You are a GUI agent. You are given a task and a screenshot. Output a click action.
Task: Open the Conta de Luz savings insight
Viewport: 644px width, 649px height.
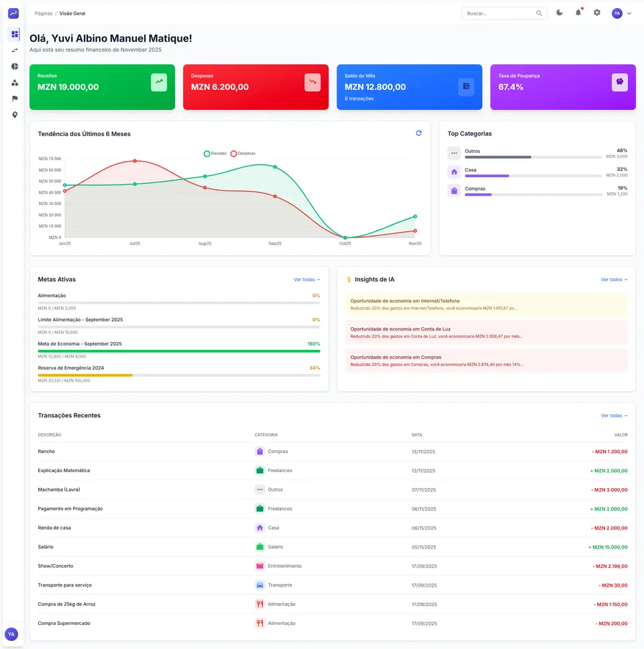coord(486,333)
